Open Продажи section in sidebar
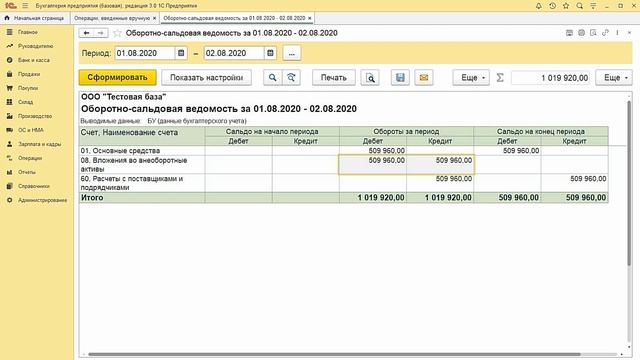 click(x=29, y=74)
